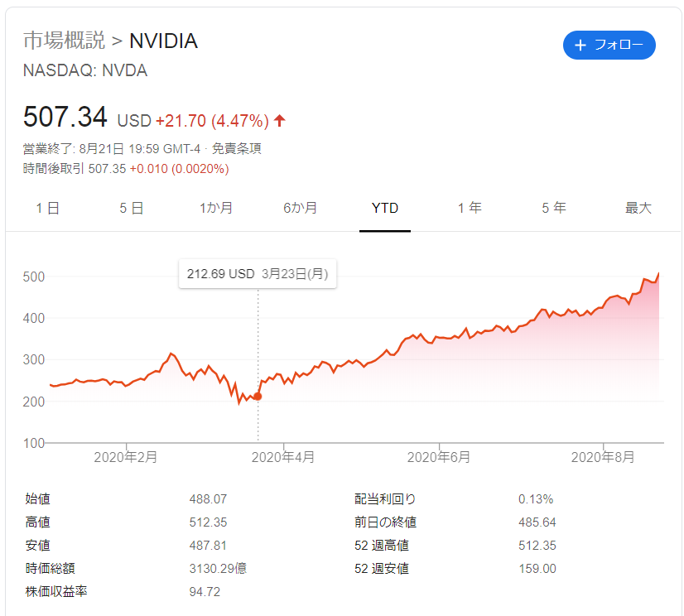The height and width of the screenshot is (616, 684).
Task: Click the plus icon on follow button
Action: point(580,46)
